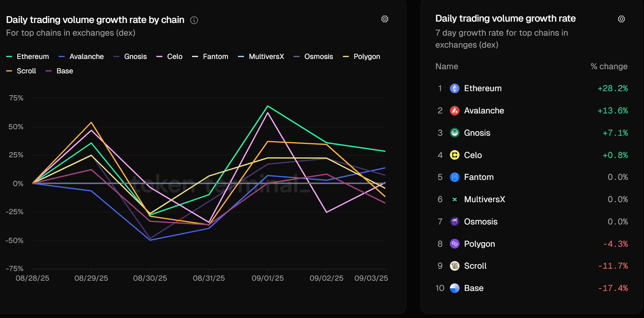Screen dimensions: 644x318
Task: Click the 08/29/25 date on x-axis
Action: click(x=91, y=278)
